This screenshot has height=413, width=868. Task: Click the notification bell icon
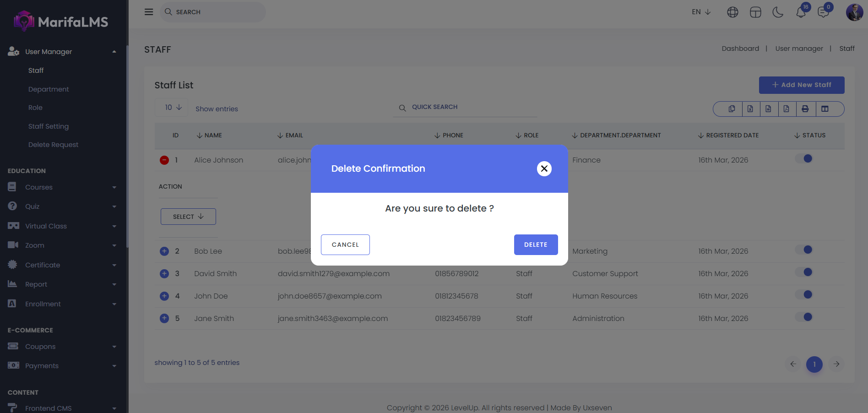(801, 12)
